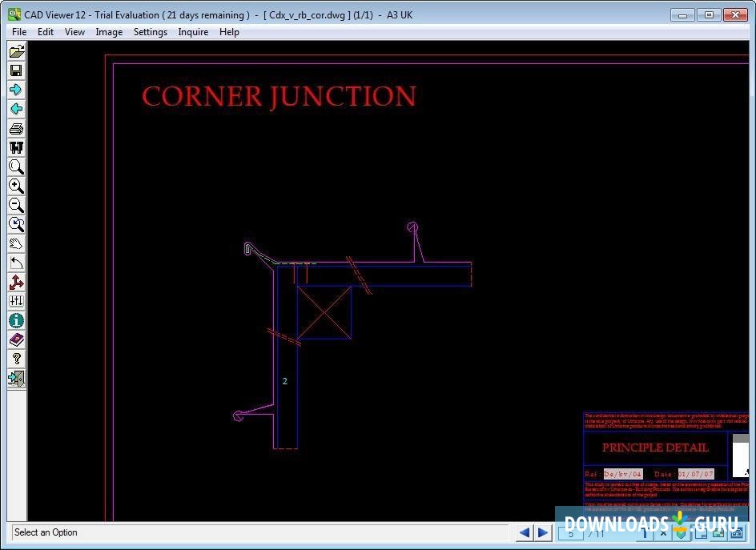
Task: Open the Settings menu
Action: (151, 32)
